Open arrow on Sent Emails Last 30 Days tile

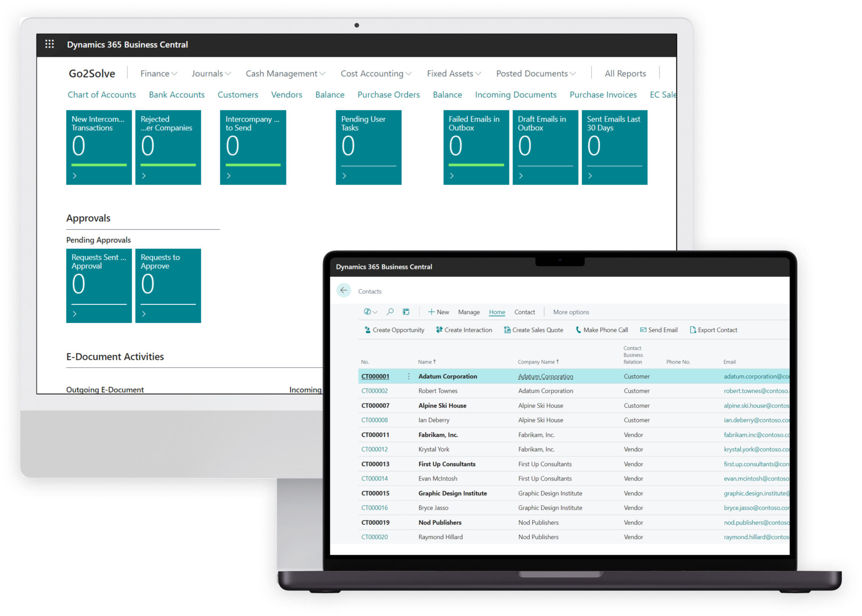590,176
